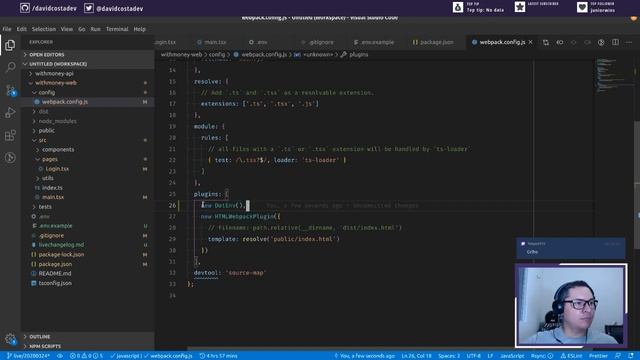Click the notifications bell in status bar
This screenshot has width=640, height=360.
[x=631, y=356]
